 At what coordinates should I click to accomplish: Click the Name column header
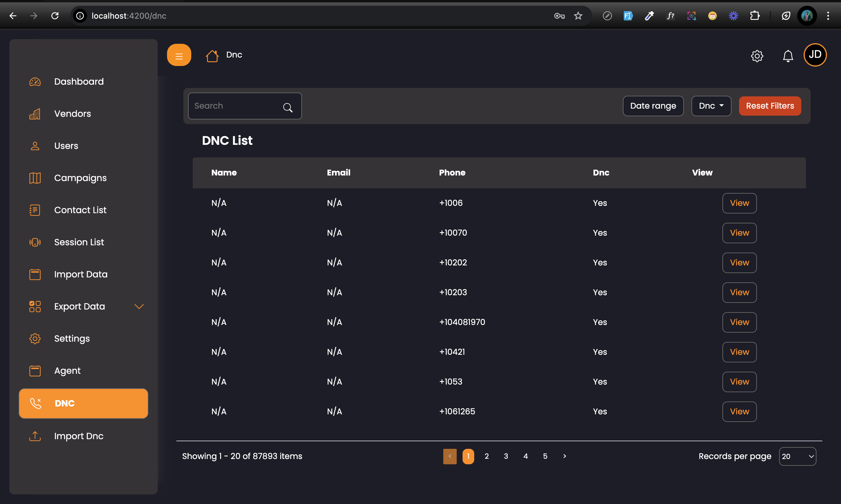[224, 173]
